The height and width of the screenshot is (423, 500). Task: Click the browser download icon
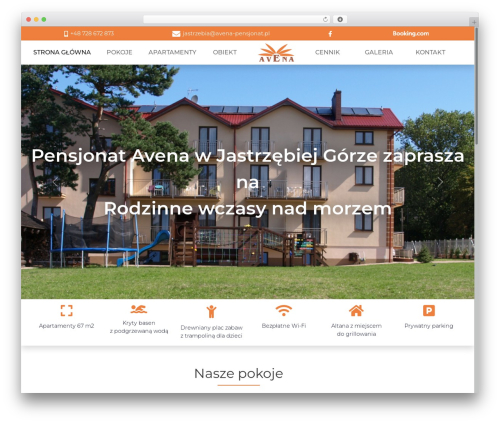tap(340, 19)
